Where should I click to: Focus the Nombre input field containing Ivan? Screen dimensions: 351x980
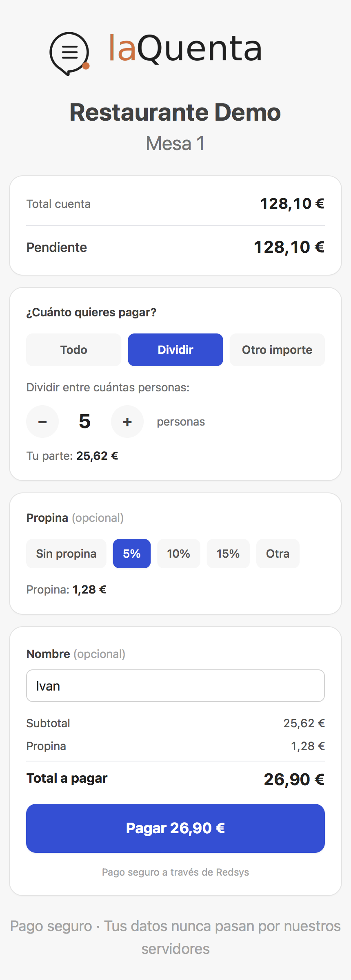[x=175, y=686]
